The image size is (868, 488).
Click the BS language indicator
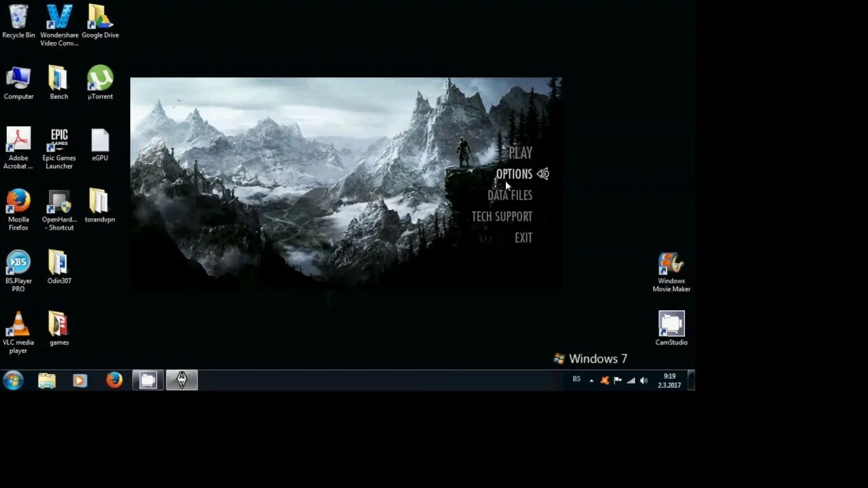576,380
